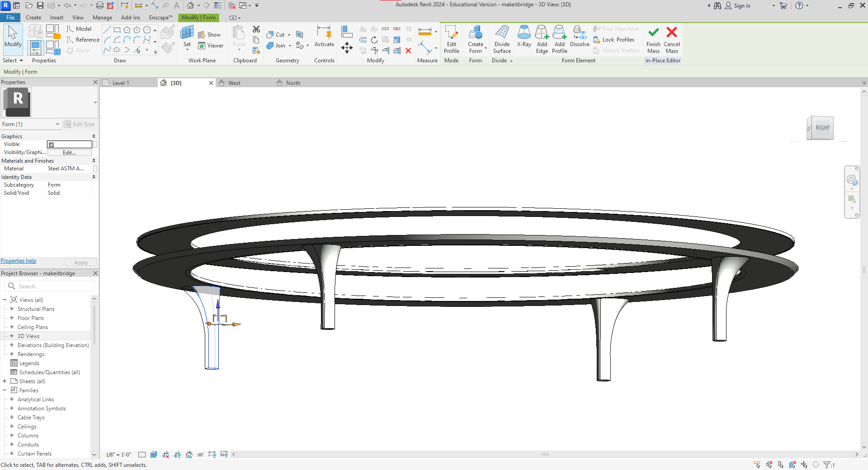Click the Activate controls tool
The height and width of the screenshot is (470, 868).
coord(324,36)
